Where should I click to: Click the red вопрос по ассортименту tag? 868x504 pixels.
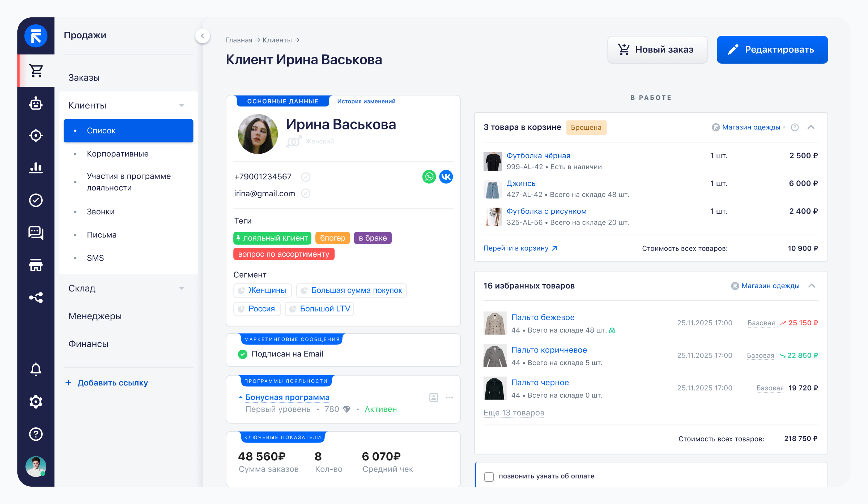284,254
